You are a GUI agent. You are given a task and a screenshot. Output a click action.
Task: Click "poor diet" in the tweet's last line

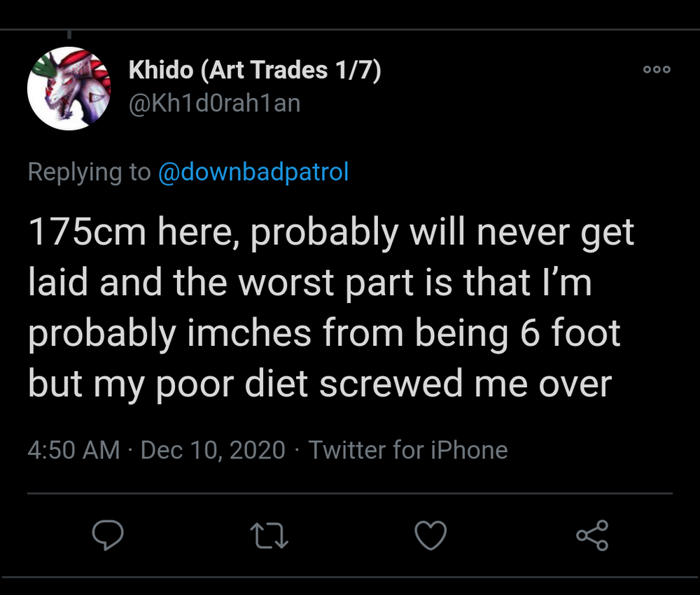coord(237,384)
